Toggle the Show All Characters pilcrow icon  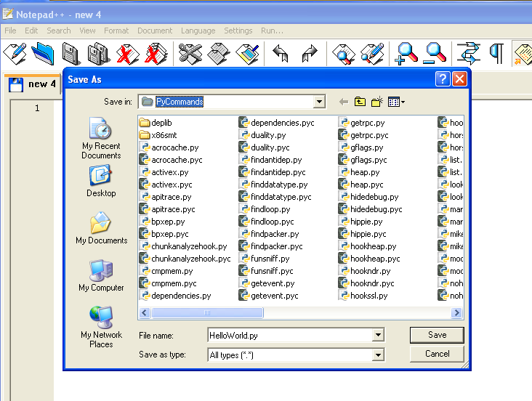(x=496, y=53)
